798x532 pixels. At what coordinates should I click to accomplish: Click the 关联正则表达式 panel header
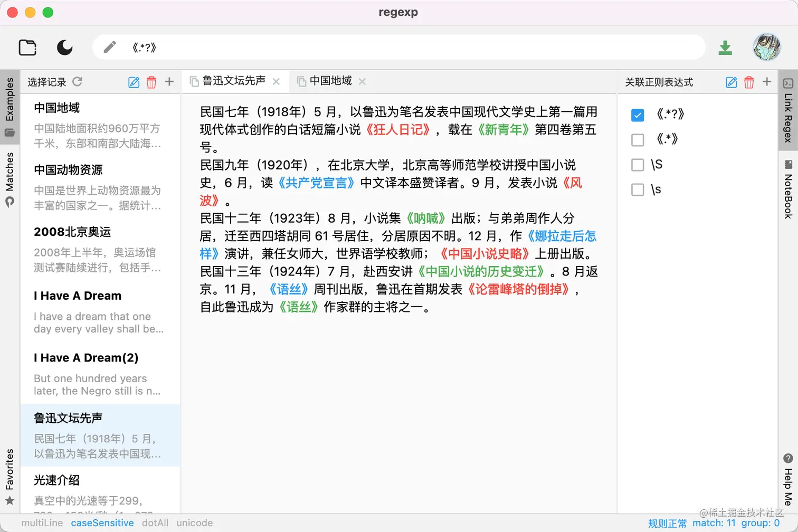[659, 82]
